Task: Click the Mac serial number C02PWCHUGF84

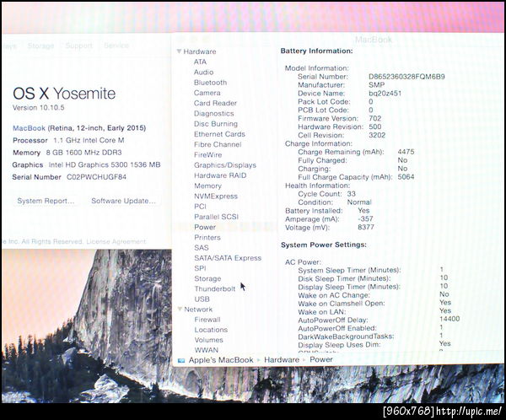Action: (x=96, y=177)
